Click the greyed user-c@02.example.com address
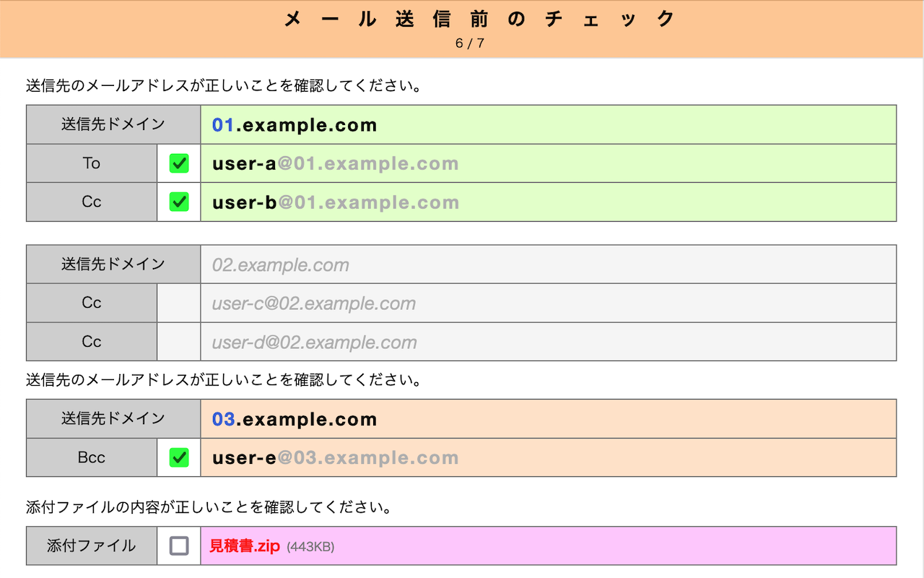 click(314, 303)
